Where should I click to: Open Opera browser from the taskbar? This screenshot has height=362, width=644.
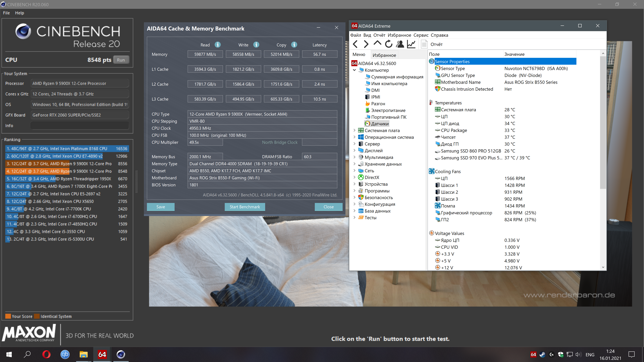(46, 354)
